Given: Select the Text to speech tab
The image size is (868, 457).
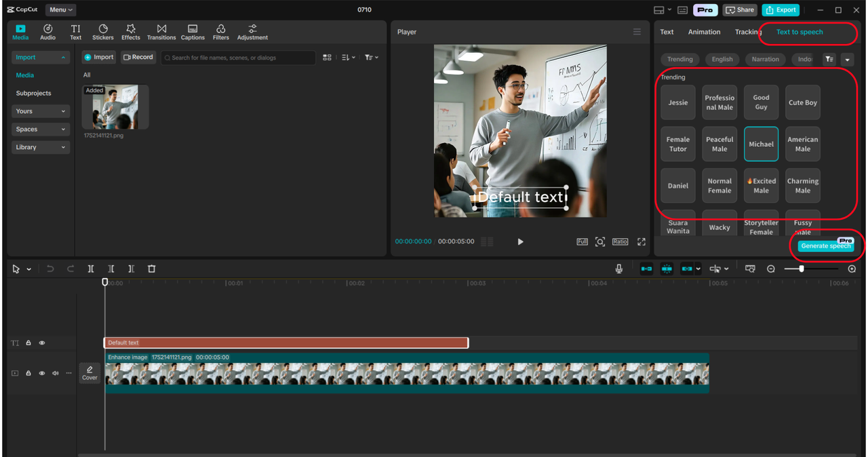Looking at the screenshot, I should tap(800, 32).
